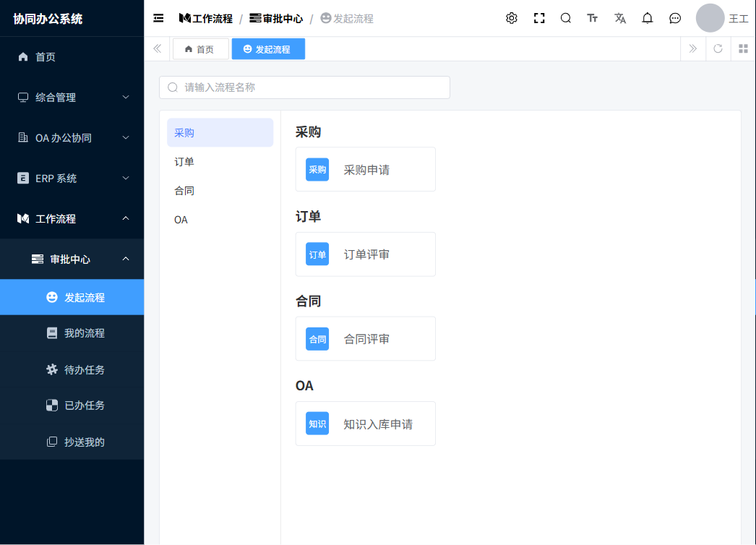756x545 pixels.
Task: Select 合同 category in left list
Action: [x=220, y=191]
